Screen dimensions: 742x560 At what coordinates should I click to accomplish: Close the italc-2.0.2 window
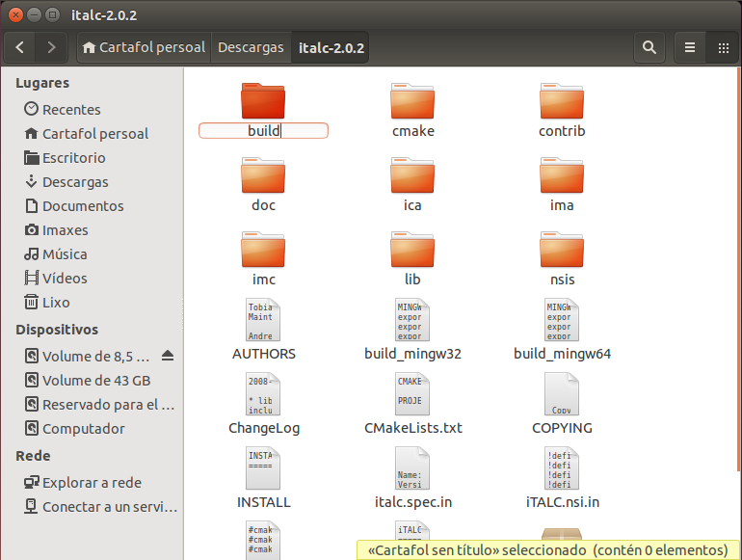point(15,14)
